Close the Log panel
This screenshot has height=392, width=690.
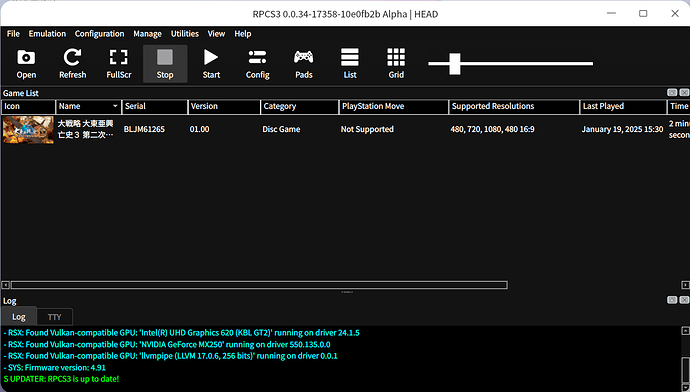[x=684, y=300]
